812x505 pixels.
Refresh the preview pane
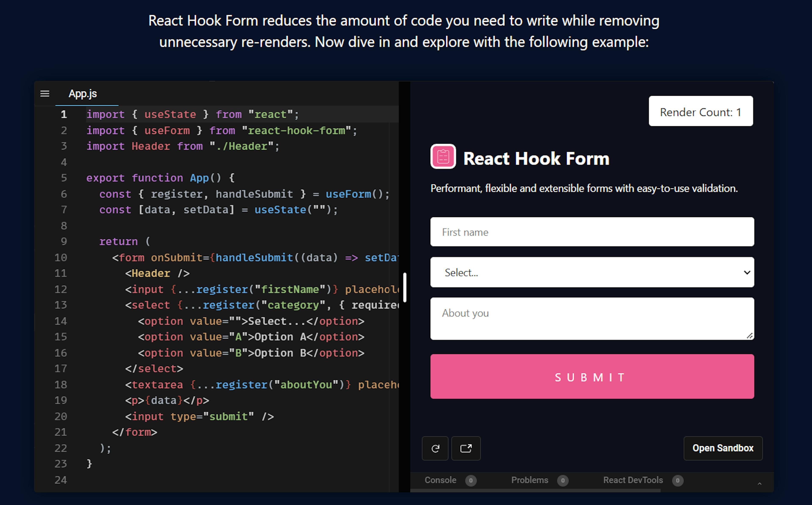pyautogui.click(x=435, y=448)
